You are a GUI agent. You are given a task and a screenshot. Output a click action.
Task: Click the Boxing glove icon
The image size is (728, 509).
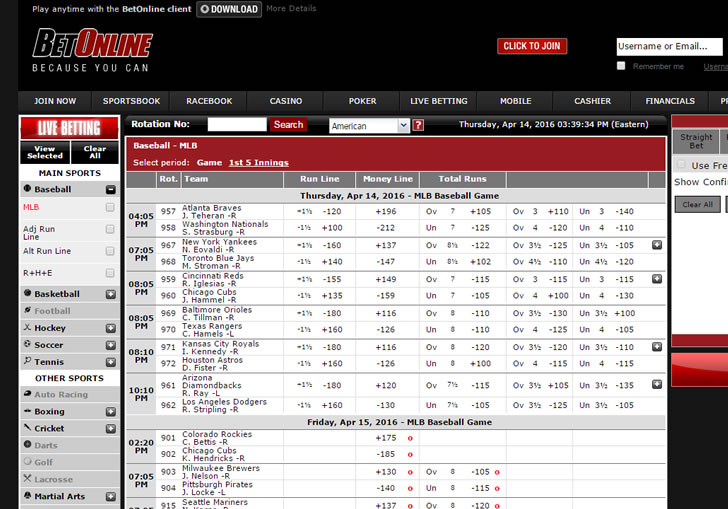click(x=27, y=411)
